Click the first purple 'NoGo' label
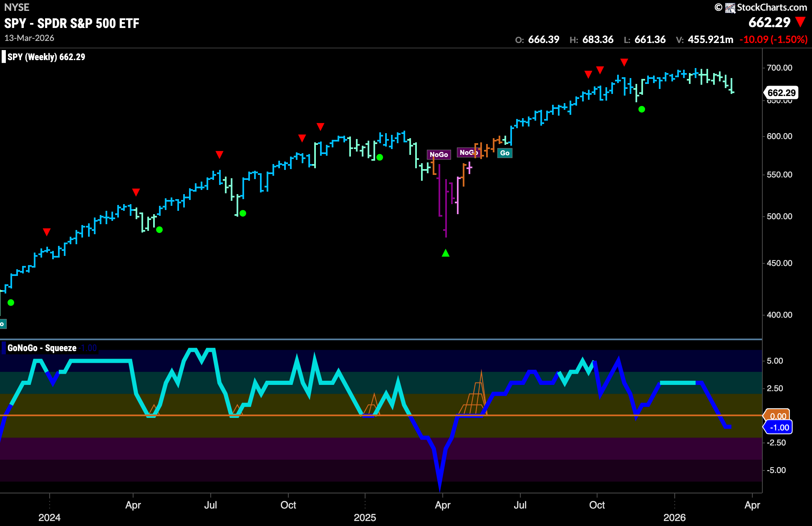The image size is (812, 526). 439,154
